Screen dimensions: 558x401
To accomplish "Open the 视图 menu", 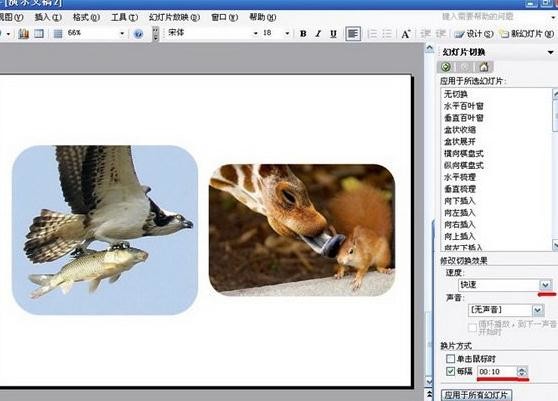I will [11, 17].
